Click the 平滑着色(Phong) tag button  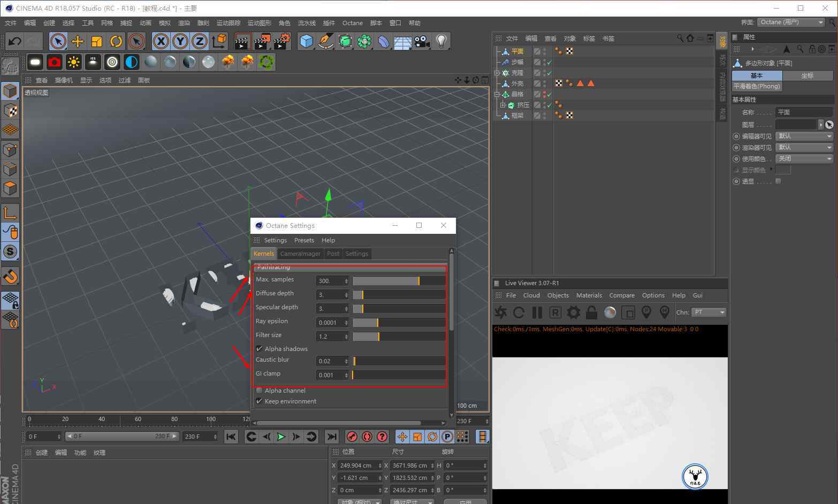tap(757, 86)
